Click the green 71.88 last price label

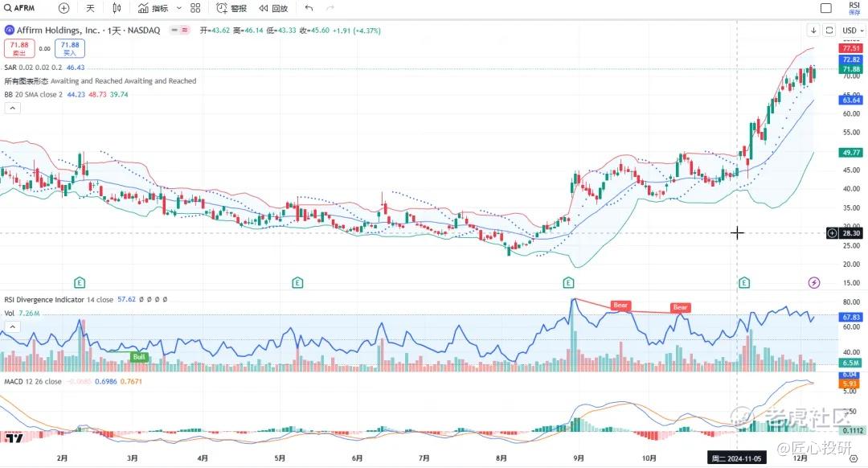coord(851,69)
